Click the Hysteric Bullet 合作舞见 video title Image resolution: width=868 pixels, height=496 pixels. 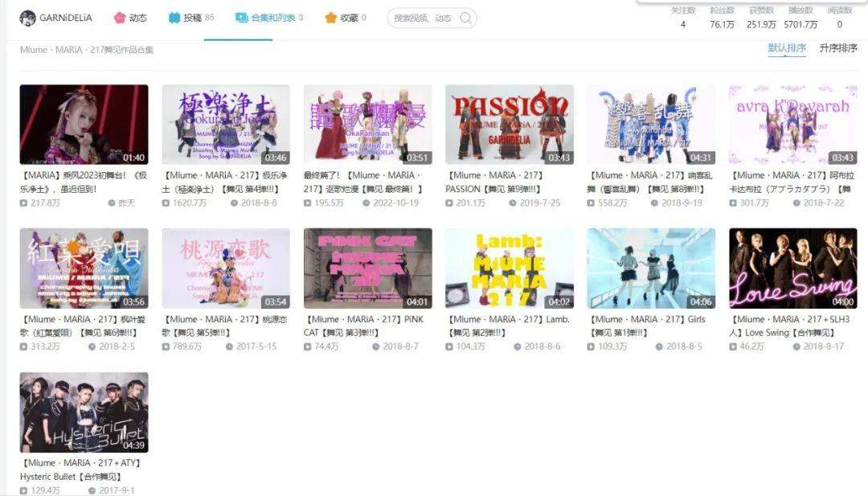81,469
